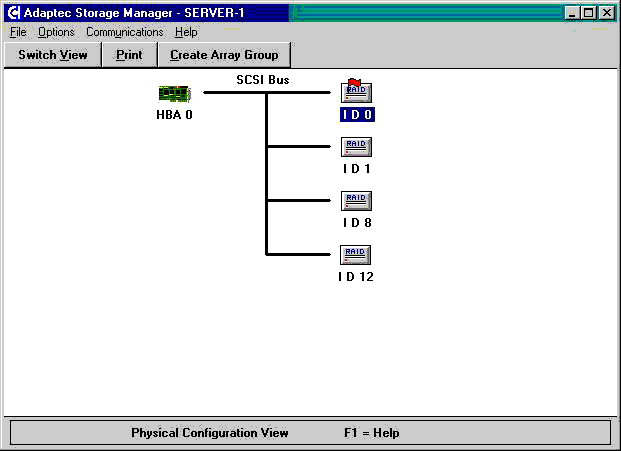
Task: Maximize the Adaptec Storage Manager window
Action: pyautogui.click(x=588, y=13)
